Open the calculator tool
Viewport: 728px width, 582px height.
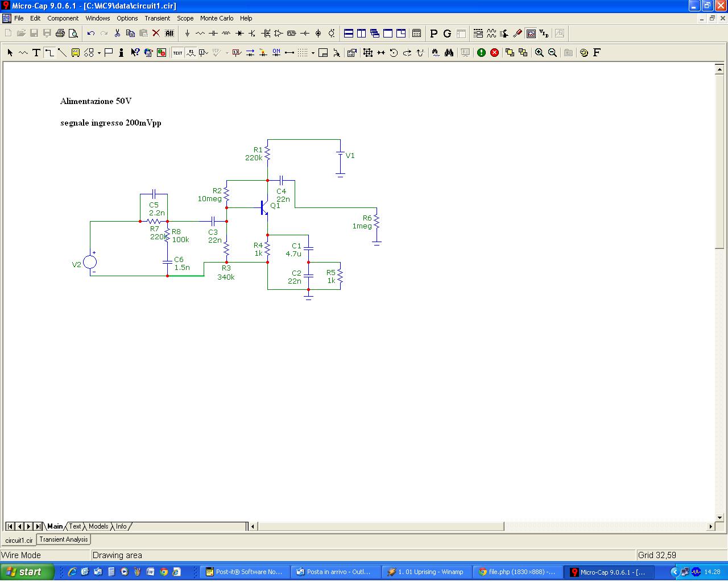coord(416,34)
